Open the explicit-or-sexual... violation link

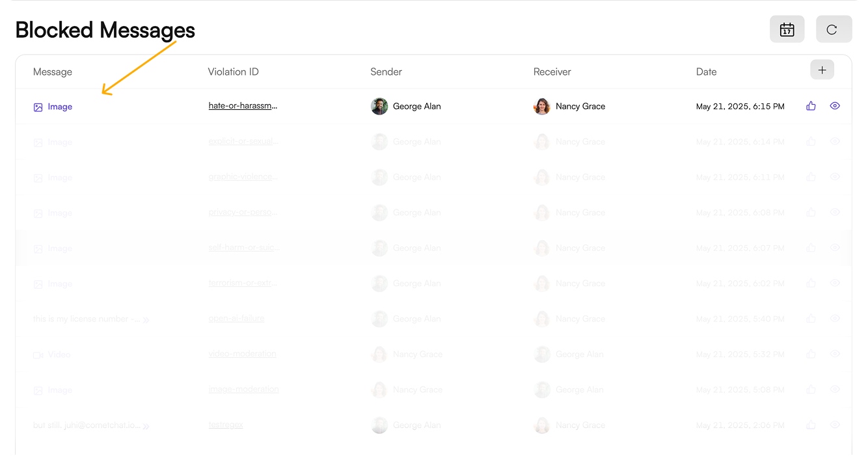click(243, 141)
